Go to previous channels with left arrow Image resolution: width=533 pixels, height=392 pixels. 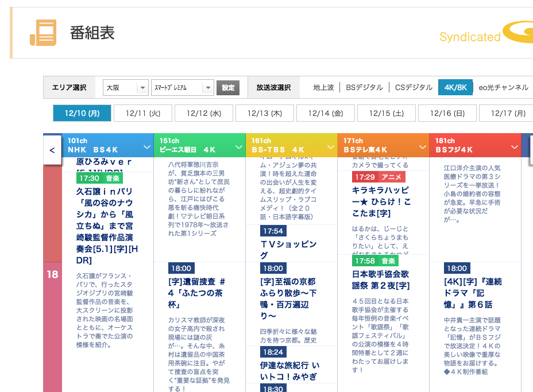pyautogui.click(x=52, y=150)
